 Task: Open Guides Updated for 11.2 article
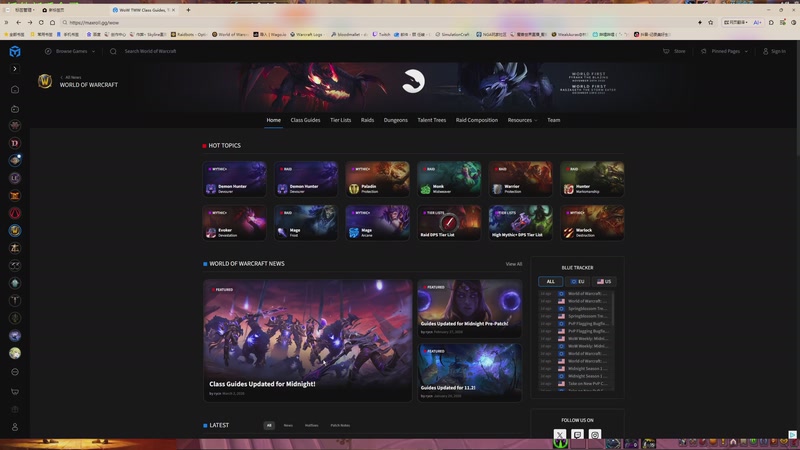(469, 372)
